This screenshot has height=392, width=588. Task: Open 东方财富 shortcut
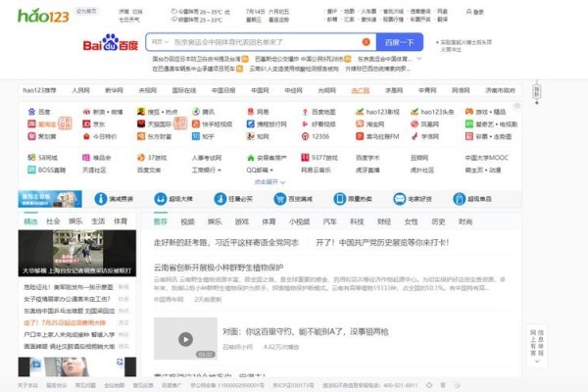click(154, 136)
